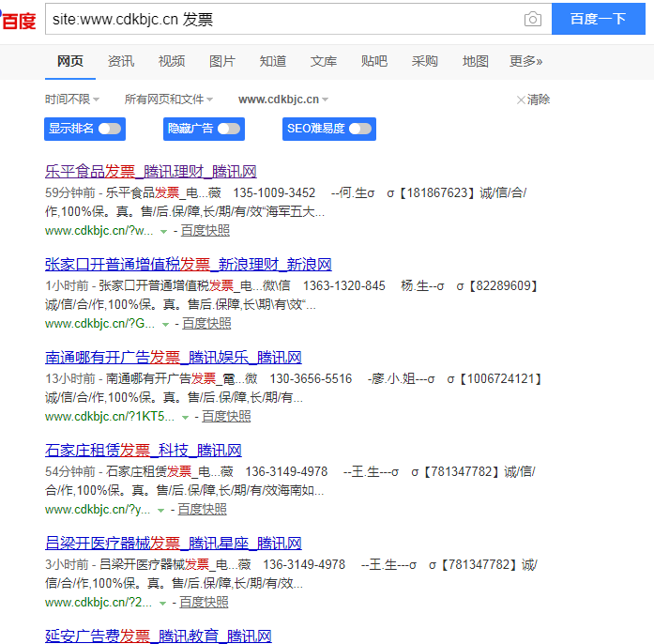Open the 乐平食品发票 result link
This screenshot has height=644, width=654.
(150, 172)
